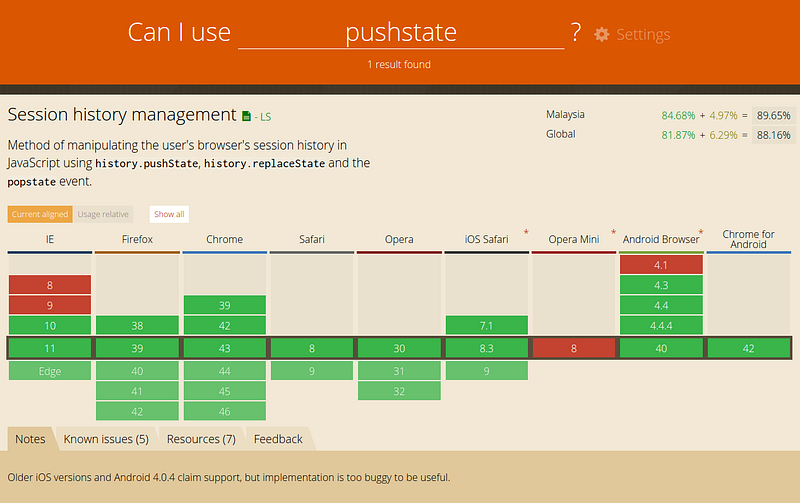
Task: Select the Edge version cell
Action: [50, 371]
